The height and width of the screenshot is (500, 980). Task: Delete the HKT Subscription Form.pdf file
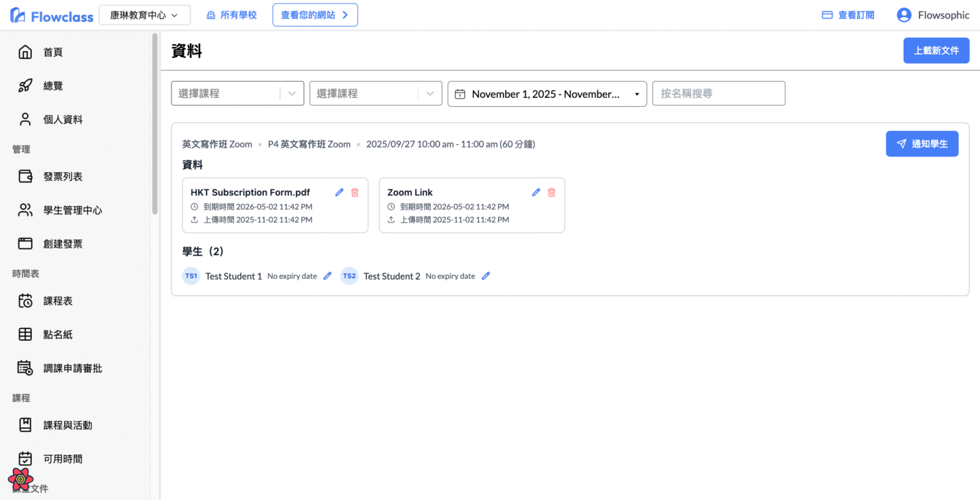pos(355,193)
